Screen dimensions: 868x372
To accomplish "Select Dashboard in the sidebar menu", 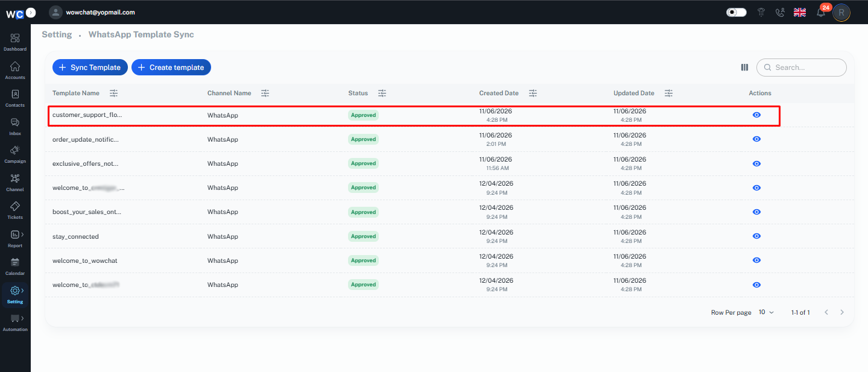I will [x=15, y=42].
